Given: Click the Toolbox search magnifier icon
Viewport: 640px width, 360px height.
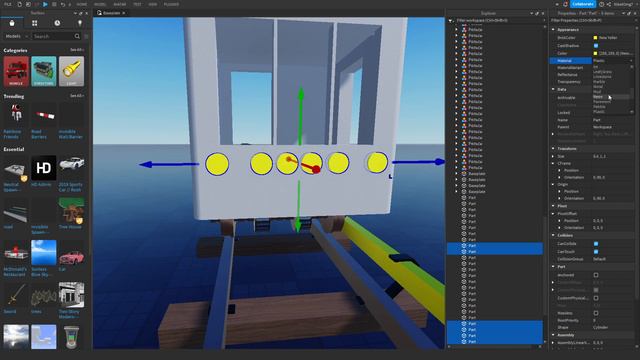Looking at the screenshot, I should click(77, 36).
